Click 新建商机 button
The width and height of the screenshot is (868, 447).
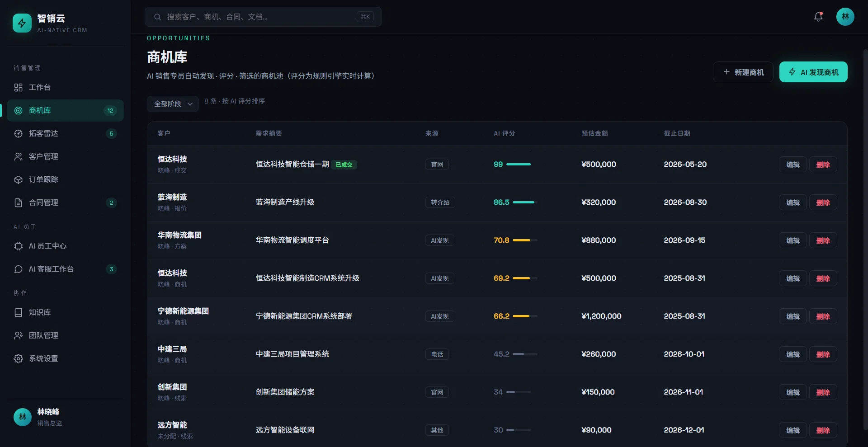tap(743, 72)
